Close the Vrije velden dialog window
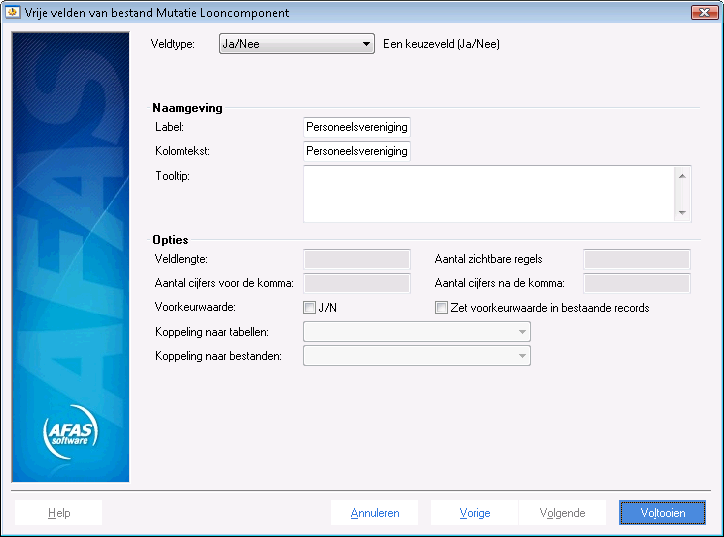Viewport: 724px width, 537px height. [x=704, y=12]
